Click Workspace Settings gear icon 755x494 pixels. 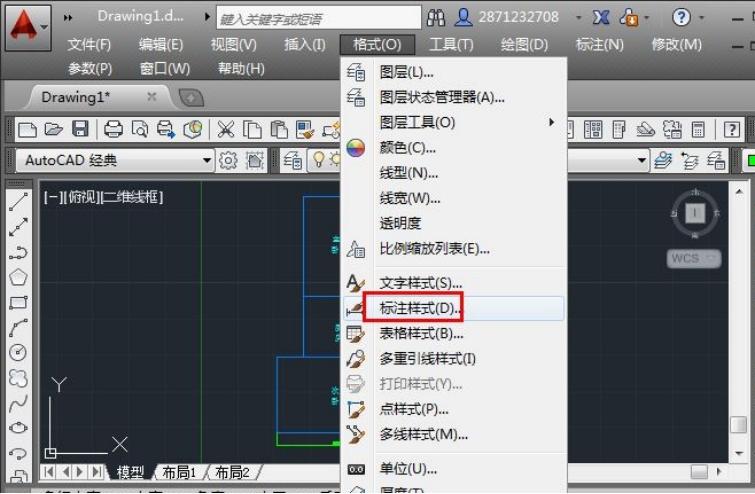coord(228,160)
